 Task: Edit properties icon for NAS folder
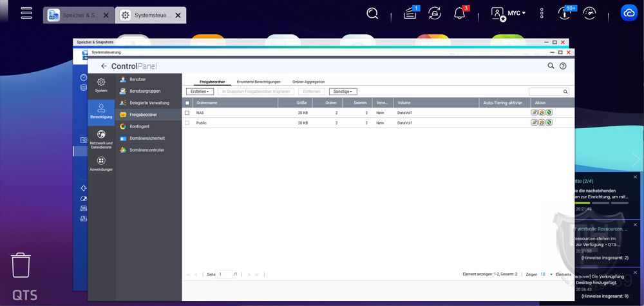[534, 113]
